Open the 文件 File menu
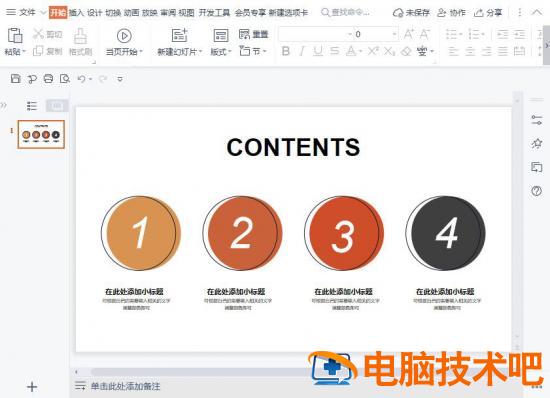Viewport: 550px width, 398px height. click(x=28, y=13)
